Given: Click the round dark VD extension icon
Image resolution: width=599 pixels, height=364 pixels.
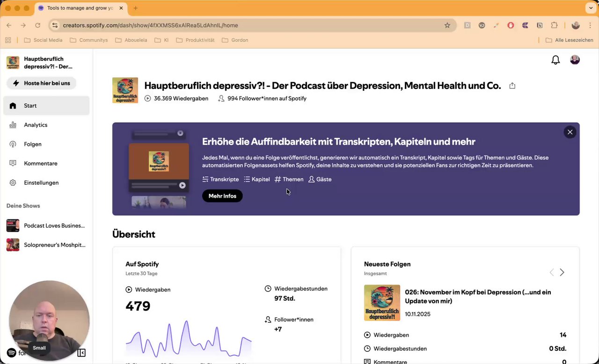Looking at the screenshot, I should [482, 25].
